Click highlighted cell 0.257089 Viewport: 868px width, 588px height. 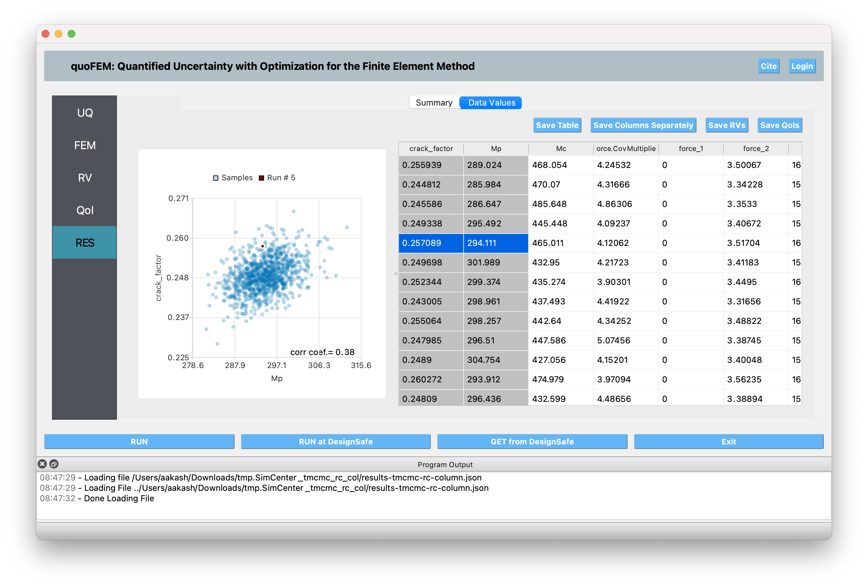[431, 243]
